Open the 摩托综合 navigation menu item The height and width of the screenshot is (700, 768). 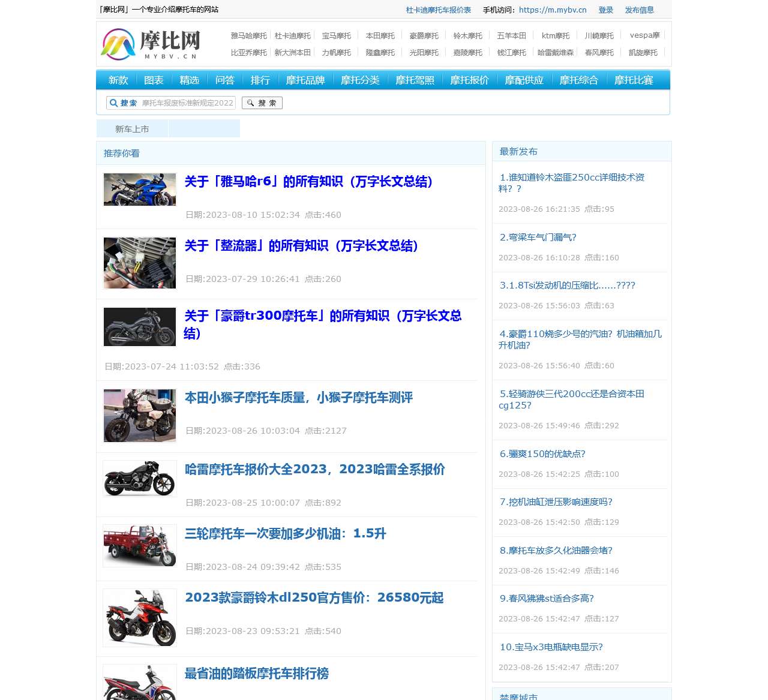[578, 80]
